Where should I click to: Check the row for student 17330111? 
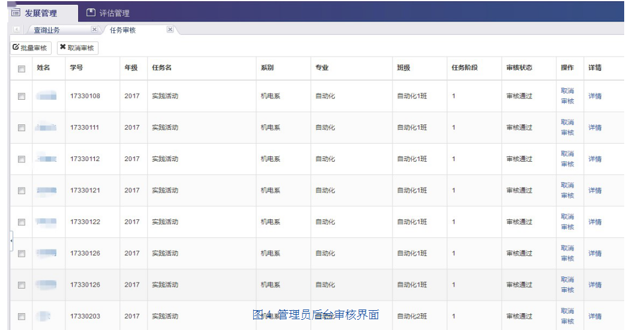click(22, 128)
